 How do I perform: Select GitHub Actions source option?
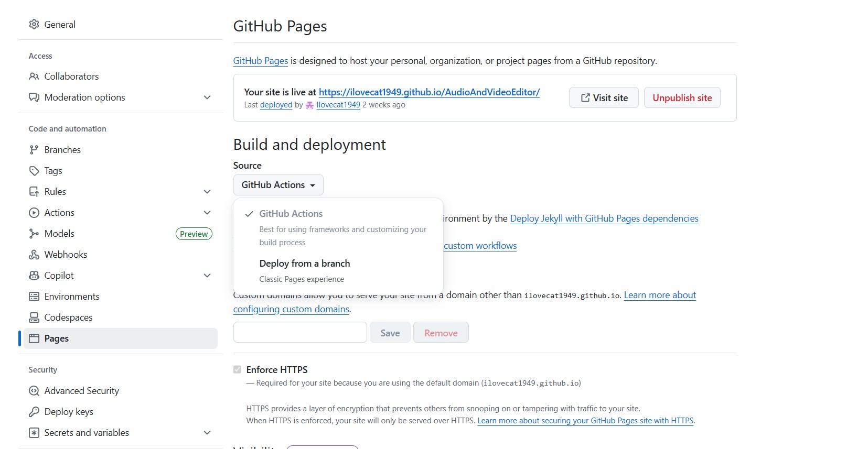(x=338, y=227)
